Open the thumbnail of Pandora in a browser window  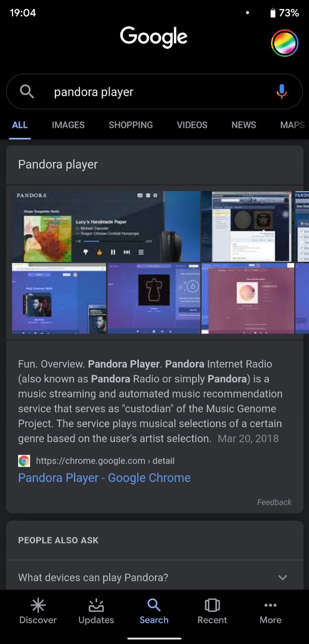(247, 226)
